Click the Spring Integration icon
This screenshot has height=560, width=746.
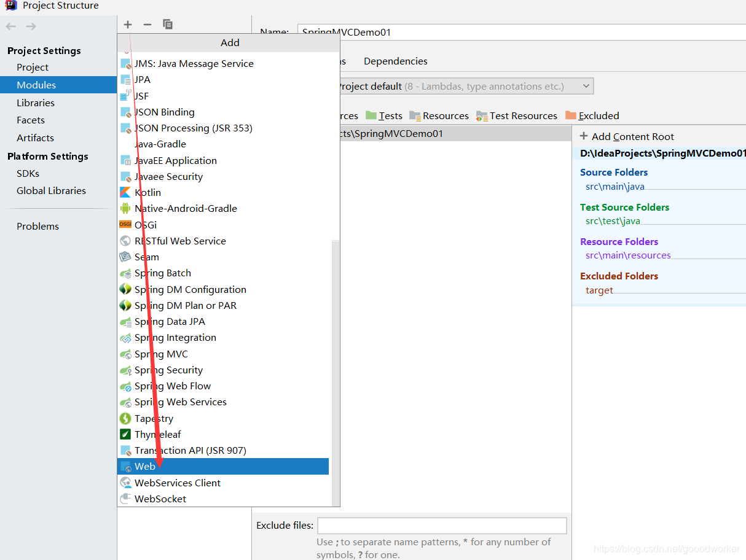(125, 337)
